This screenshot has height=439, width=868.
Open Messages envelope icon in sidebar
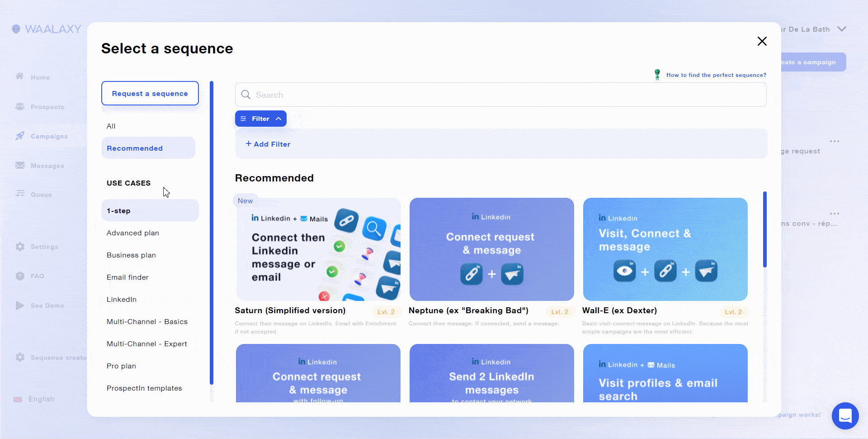pos(20,165)
